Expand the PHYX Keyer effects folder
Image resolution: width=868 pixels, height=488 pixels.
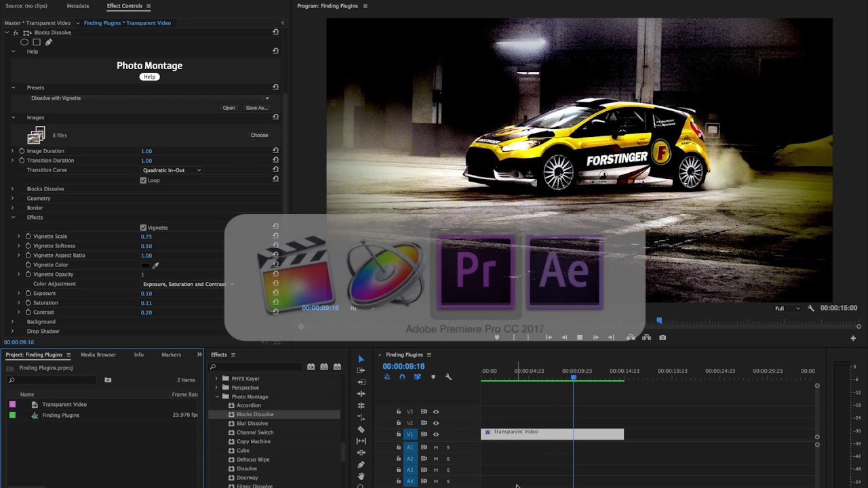click(217, 379)
